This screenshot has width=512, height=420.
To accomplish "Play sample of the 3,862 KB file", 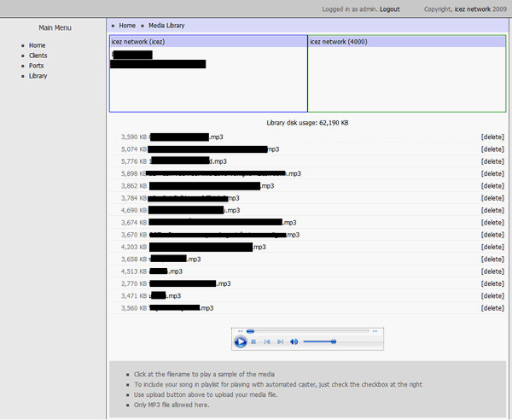I will (x=212, y=186).
